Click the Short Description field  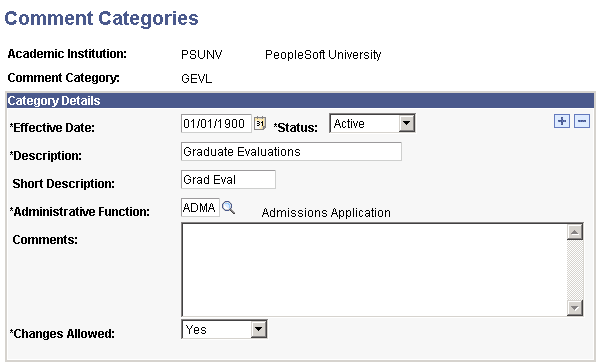tap(228, 179)
